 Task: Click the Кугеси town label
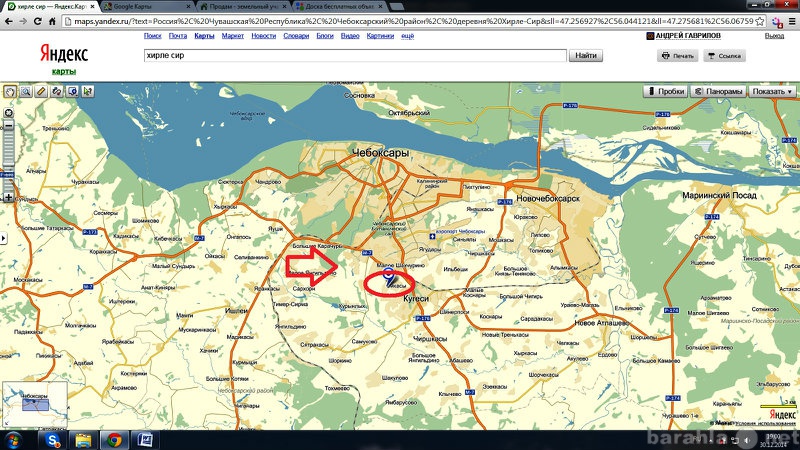[416, 298]
